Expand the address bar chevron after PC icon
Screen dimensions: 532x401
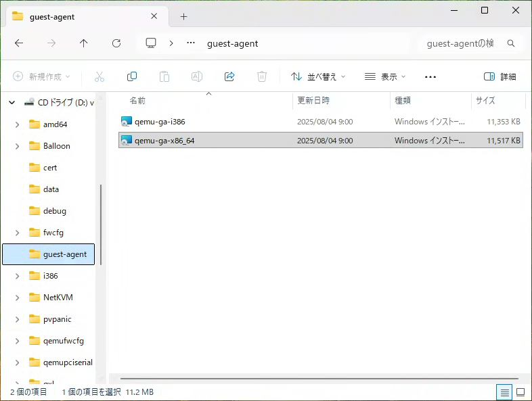(171, 43)
